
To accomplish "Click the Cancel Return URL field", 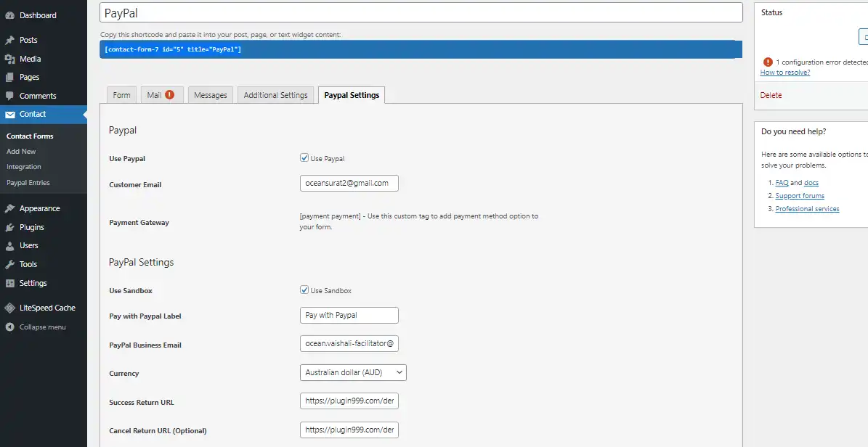I will (349, 430).
